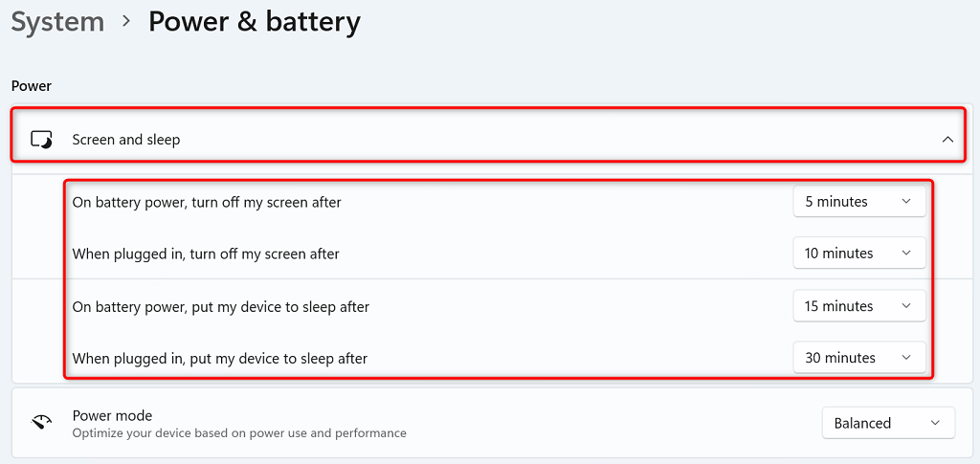Open the 10 minutes screen timeout dropdown
The height and width of the screenshot is (464, 980).
point(858,254)
